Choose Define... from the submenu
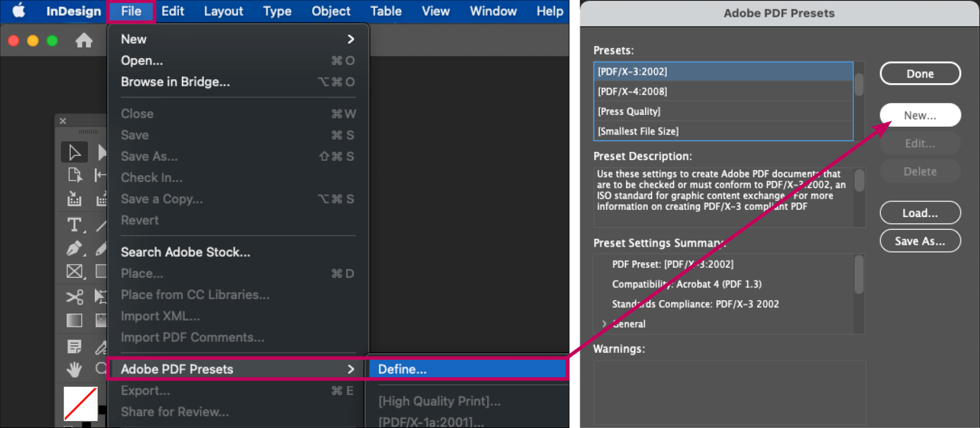The height and width of the screenshot is (428, 980). 402,369
